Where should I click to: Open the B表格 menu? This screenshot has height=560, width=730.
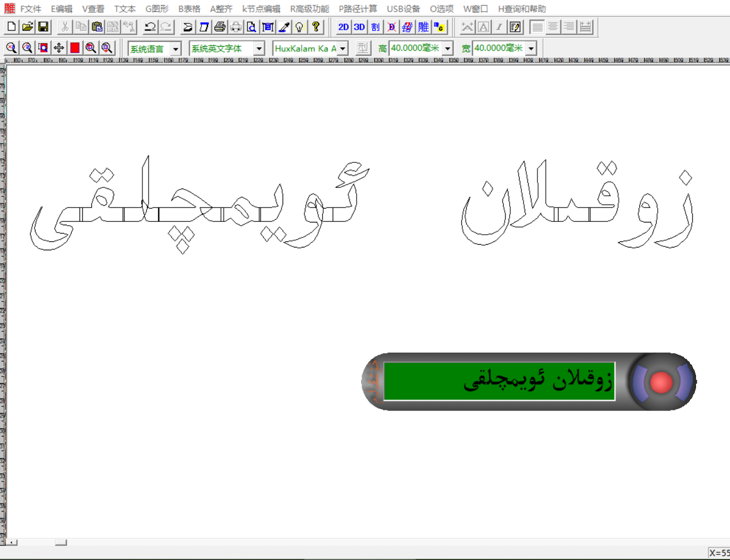click(x=189, y=9)
